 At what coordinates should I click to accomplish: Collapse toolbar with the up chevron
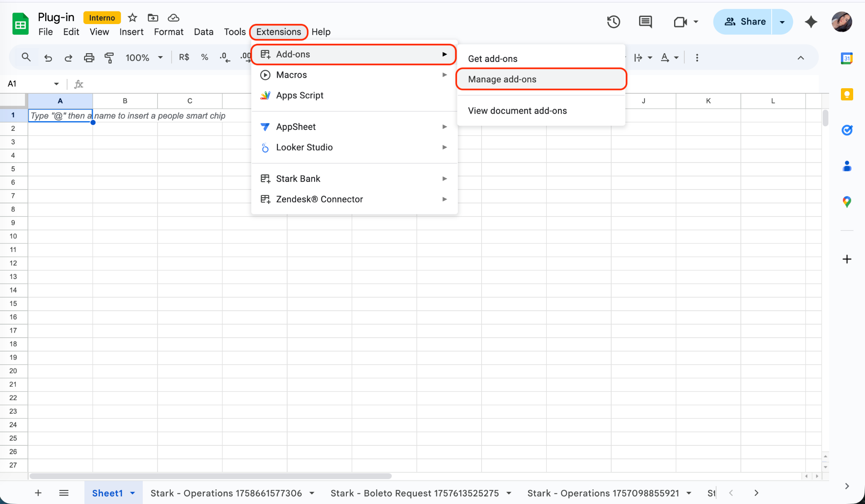pyautogui.click(x=800, y=58)
